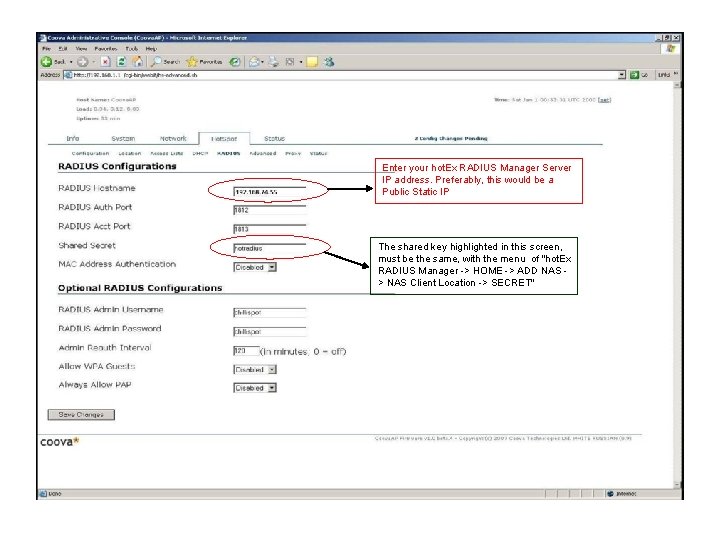This screenshot has width=720, height=540.
Task: Open the Favorites star toolbar button
Action: (204, 62)
